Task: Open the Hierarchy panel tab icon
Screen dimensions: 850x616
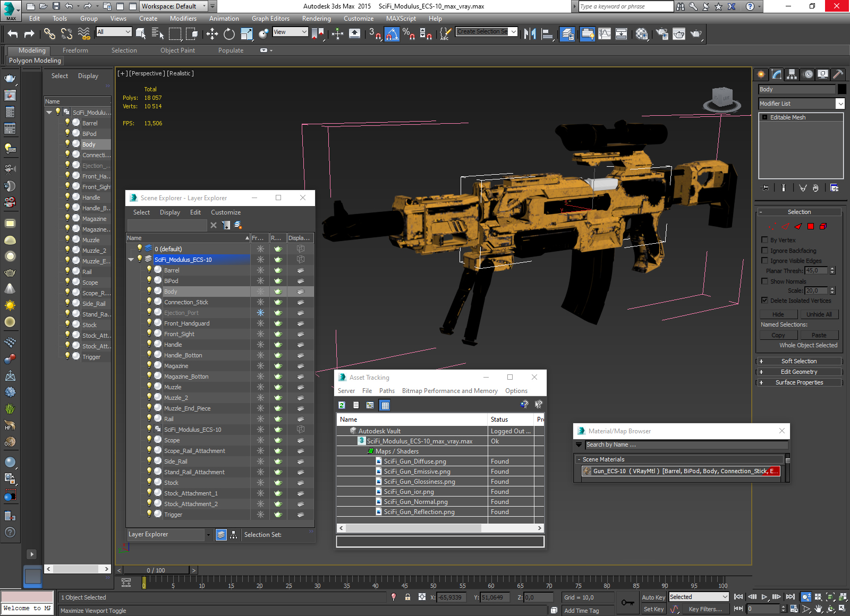Action: click(x=792, y=74)
